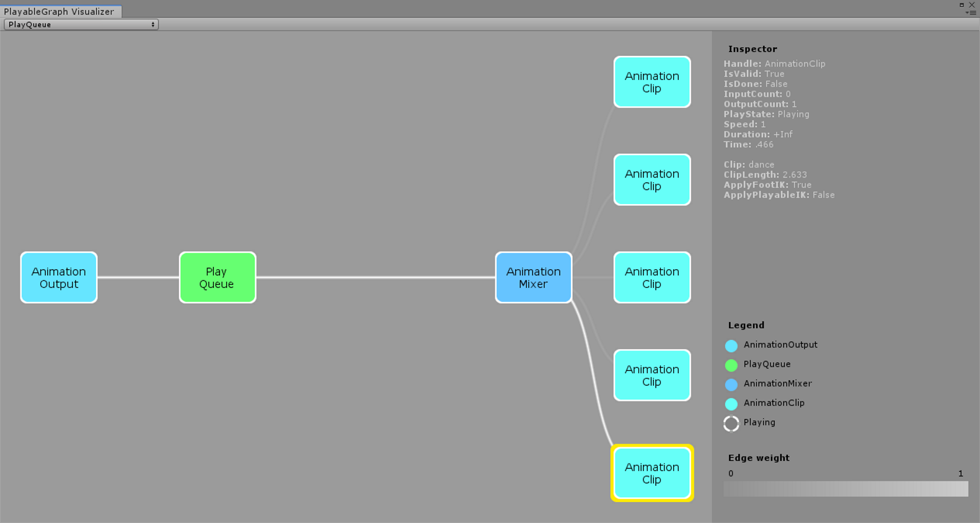980x523 pixels.
Task: Click the 'InputCount: 0' line
Action: [757, 94]
